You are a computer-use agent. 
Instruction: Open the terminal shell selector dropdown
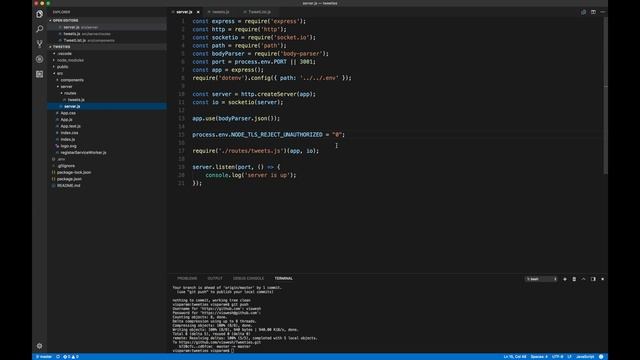click(x=541, y=279)
